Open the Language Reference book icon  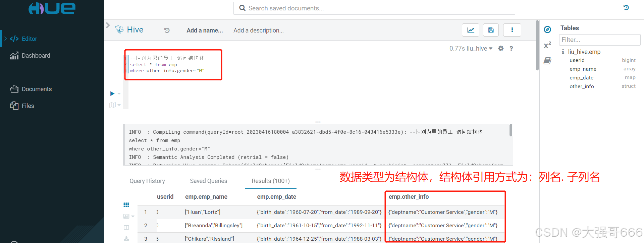(x=547, y=61)
